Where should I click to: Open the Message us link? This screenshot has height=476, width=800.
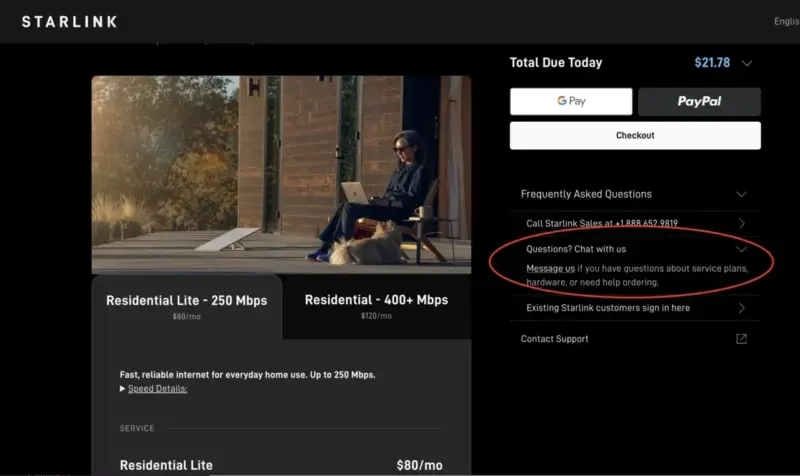[x=550, y=268]
